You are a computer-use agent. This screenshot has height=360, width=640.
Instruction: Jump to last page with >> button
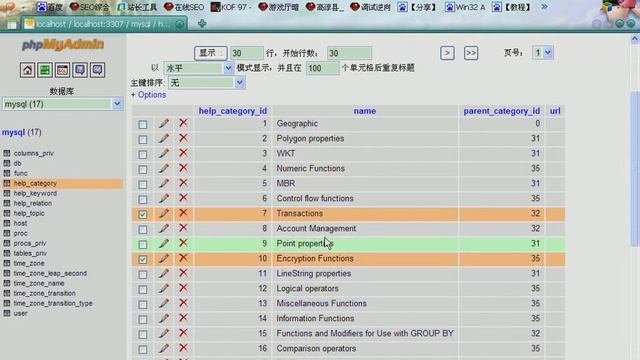pyautogui.click(x=471, y=53)
